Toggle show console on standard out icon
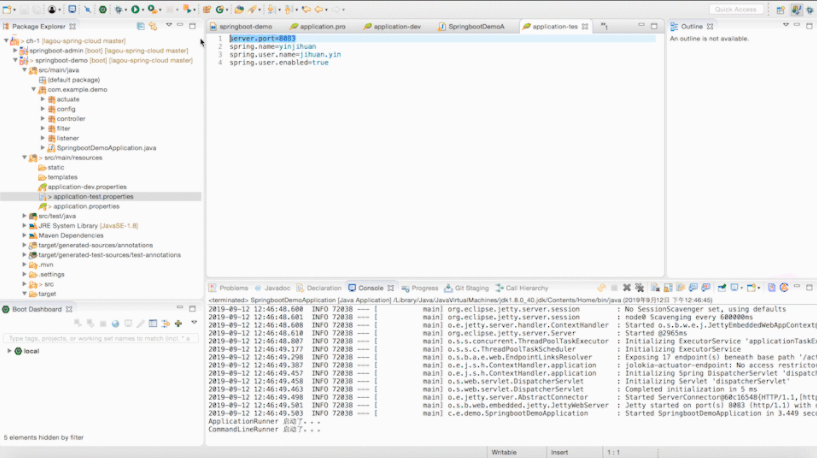Viewport: 817px width, 458px height. pos(693,288)
